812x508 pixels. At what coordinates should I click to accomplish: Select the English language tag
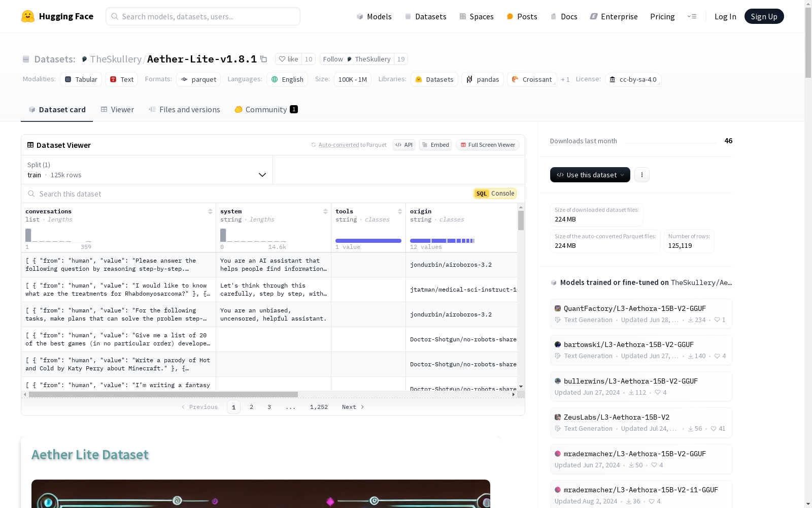(x=287, y=79)
